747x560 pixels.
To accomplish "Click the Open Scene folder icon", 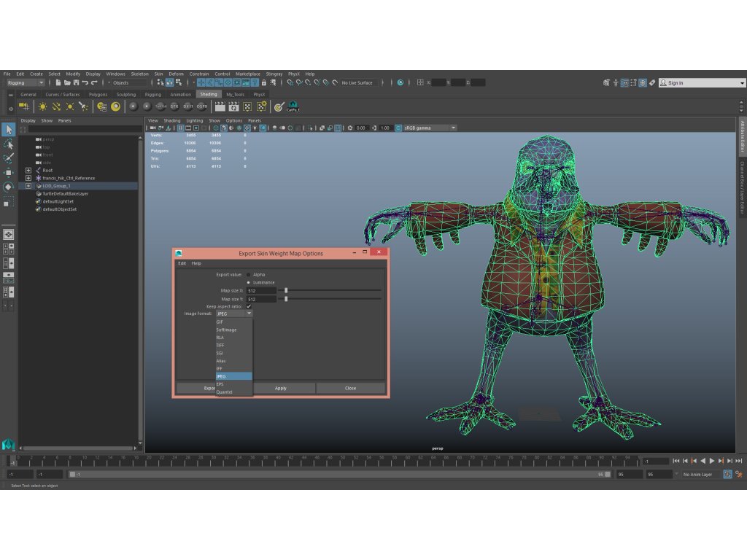I will [67, 83].
